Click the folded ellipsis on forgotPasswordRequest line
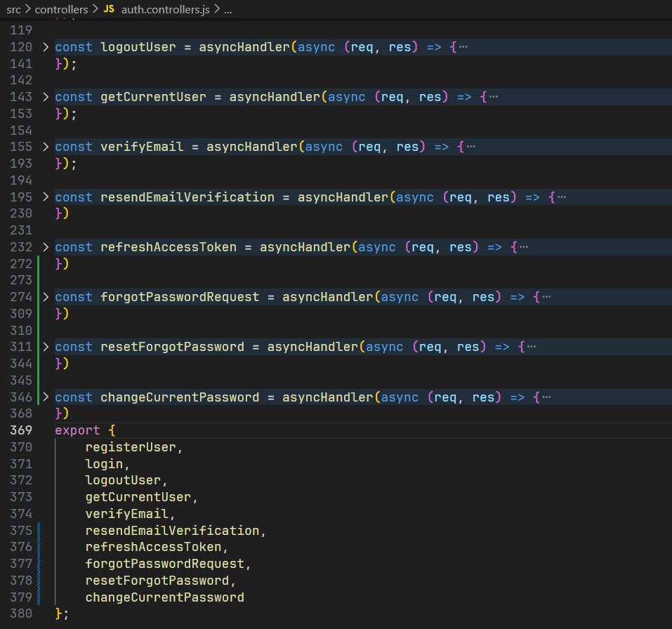 pos(546,296)
